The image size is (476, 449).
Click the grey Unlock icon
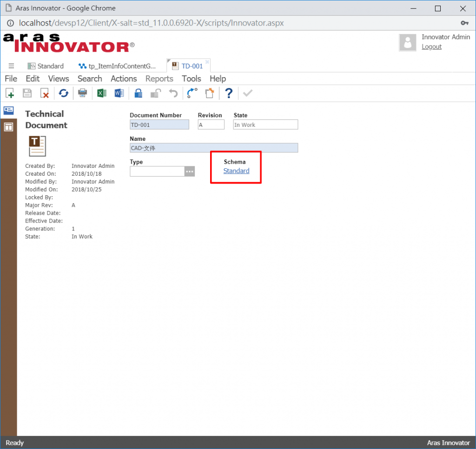(156, 93)
